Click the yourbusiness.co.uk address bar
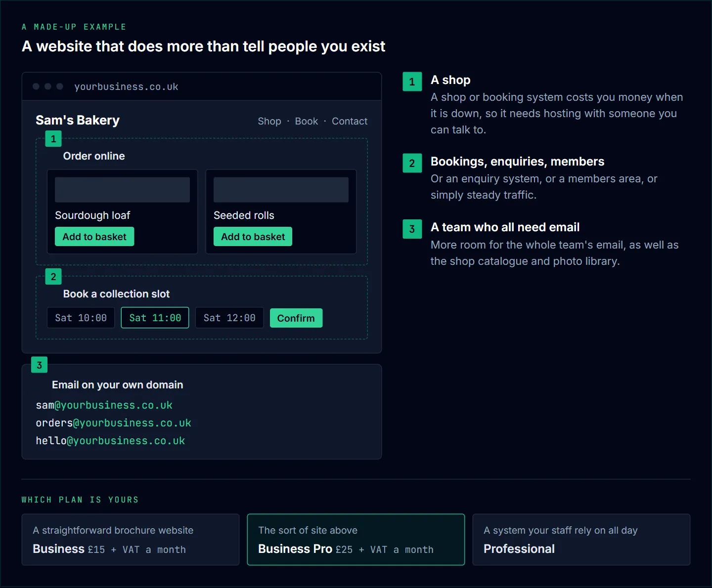This screenshot has height=588, width=712. [x=126, y=86]
